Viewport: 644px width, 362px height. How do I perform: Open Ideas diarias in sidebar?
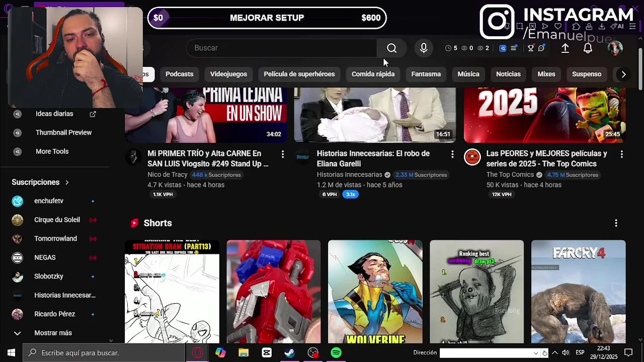[54, 114]
